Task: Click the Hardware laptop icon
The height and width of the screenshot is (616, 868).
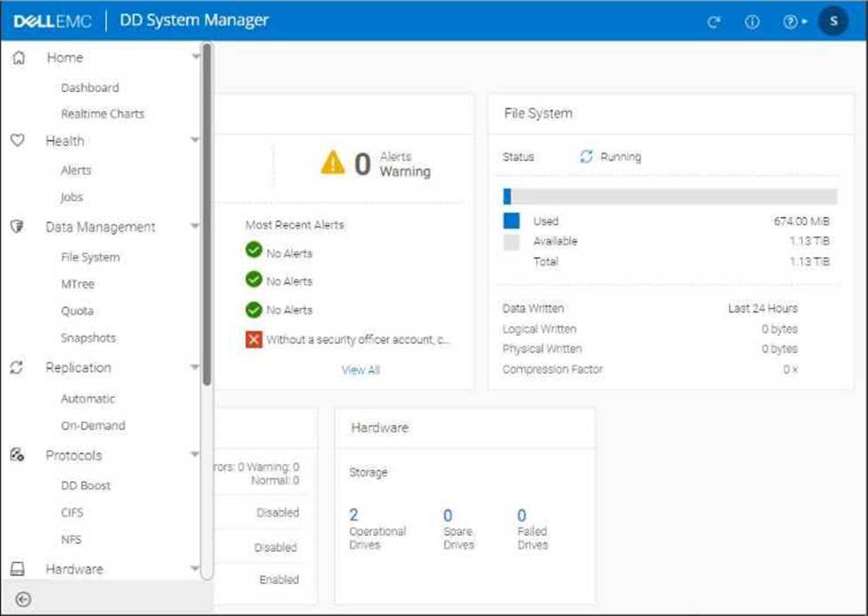Action: (18, 569)
